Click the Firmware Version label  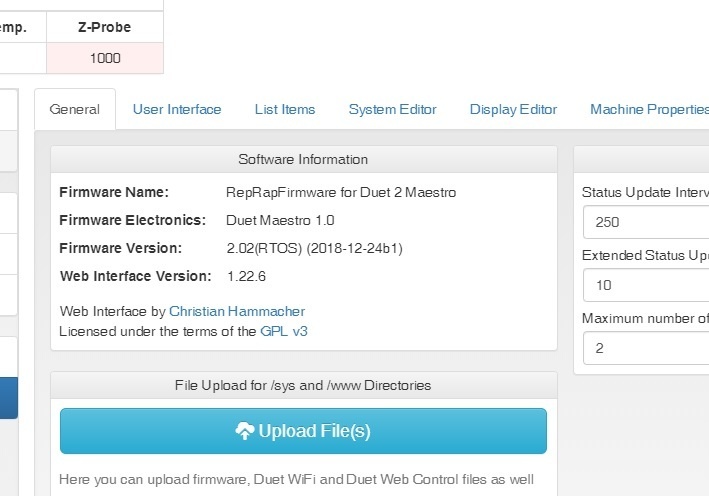click(x=121, y=248)
